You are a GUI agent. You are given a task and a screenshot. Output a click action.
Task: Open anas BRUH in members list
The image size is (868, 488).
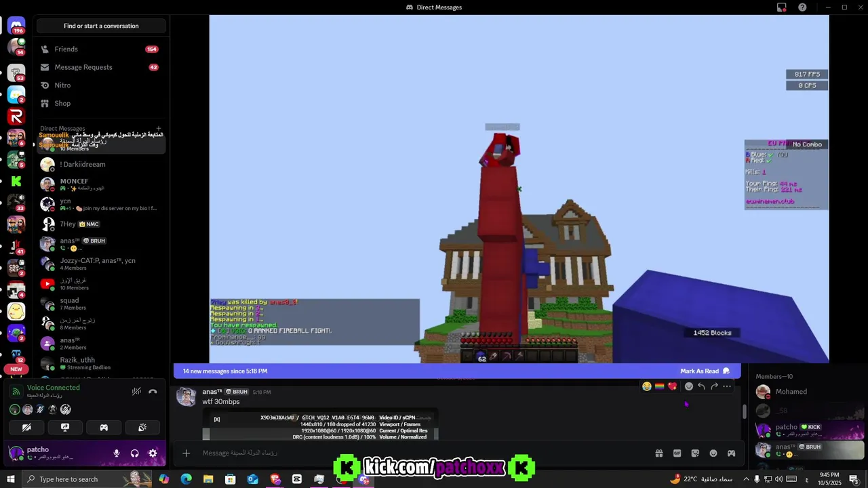pyautogui.click(x=810, y=449)
